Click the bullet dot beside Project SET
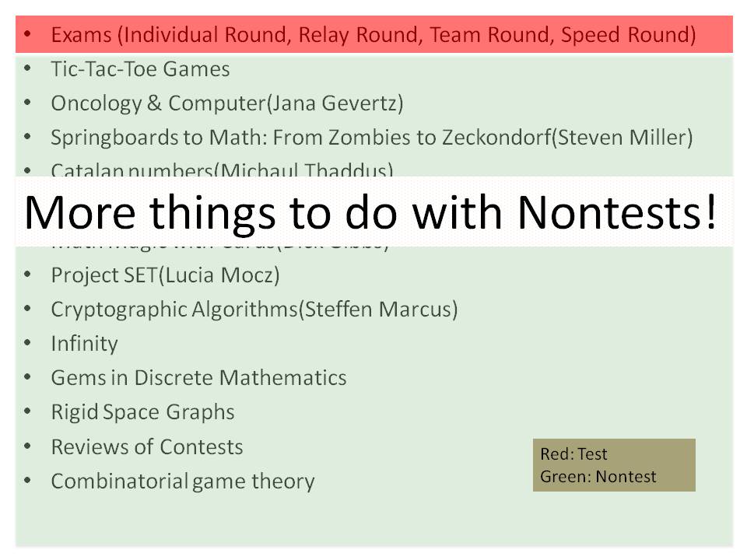747x560 pixels. pos(28,275)
